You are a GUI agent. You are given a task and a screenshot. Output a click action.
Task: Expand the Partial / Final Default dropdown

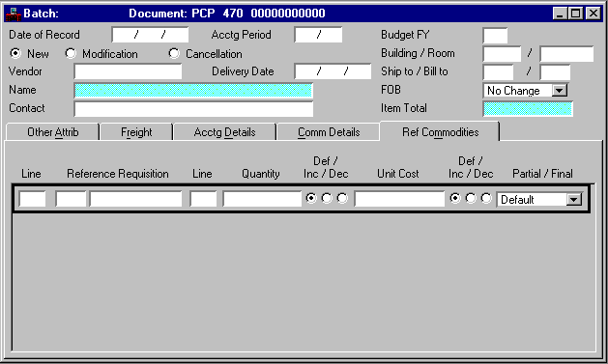pos(574,200)
